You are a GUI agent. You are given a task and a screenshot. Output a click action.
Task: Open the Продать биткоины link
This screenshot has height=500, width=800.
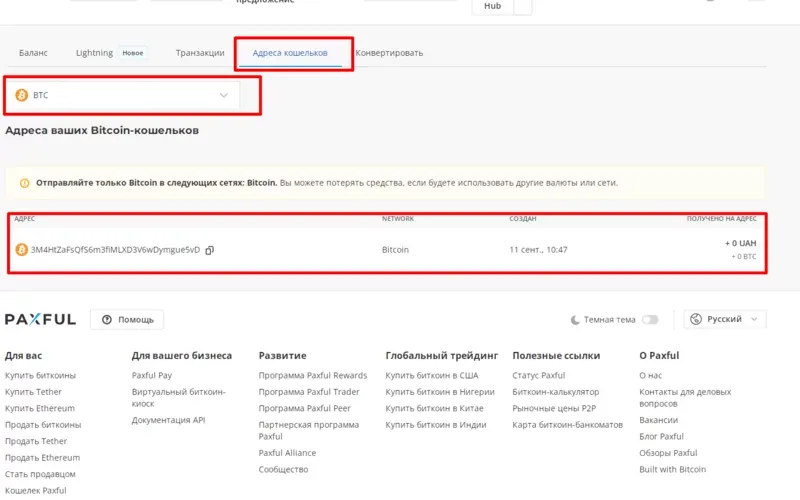point(43,424)
